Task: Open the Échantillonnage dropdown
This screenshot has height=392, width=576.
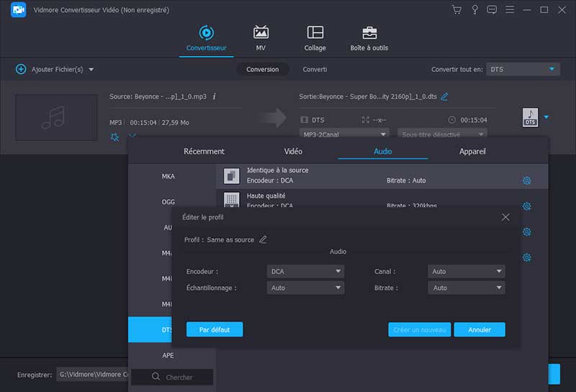Action: (305, 288)
